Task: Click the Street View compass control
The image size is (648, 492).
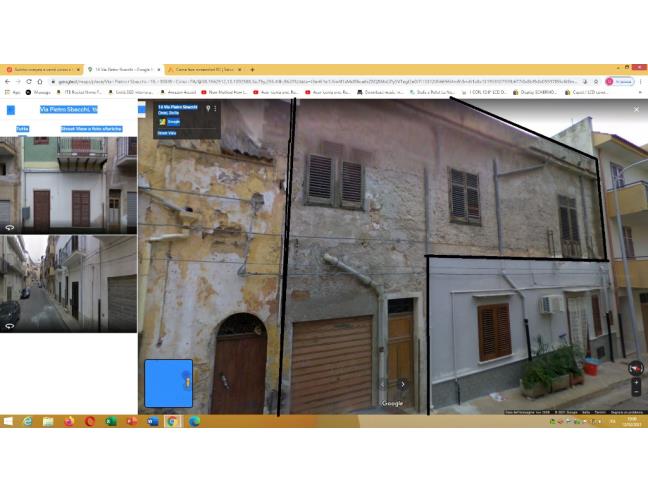Action: pyautogui.click(x=635, y=367)
